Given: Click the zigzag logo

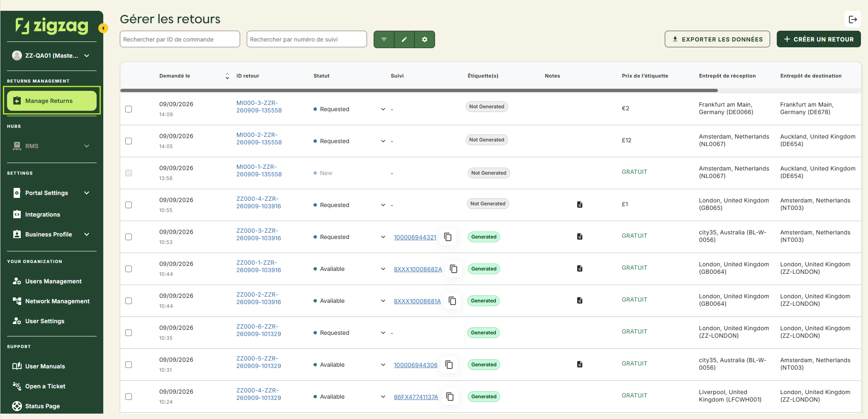Looking at the screenshot, I should pos(52,26).
